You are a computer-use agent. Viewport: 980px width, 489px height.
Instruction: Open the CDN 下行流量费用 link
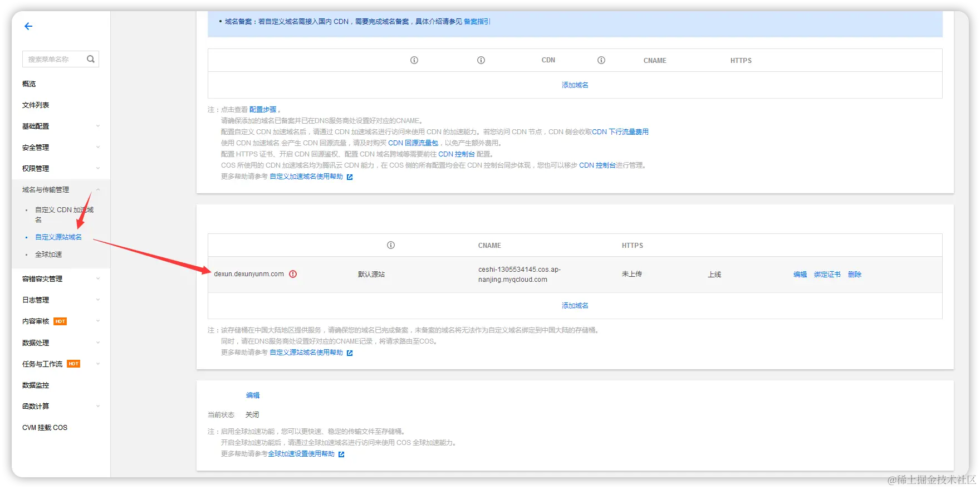[x=620, y=132]
